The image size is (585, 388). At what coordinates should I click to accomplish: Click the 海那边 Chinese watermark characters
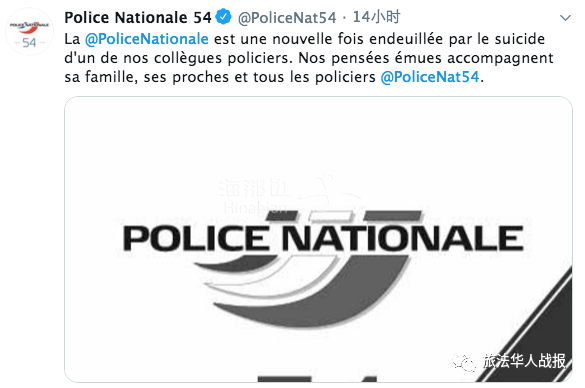pyautogui.click(x=255, y=188)
